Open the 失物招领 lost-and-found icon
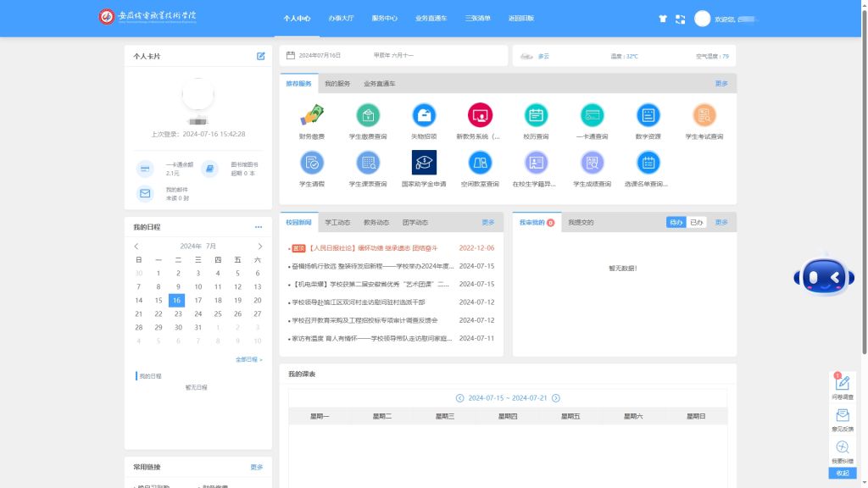The image size is (868, 488). tap(424, 115)
